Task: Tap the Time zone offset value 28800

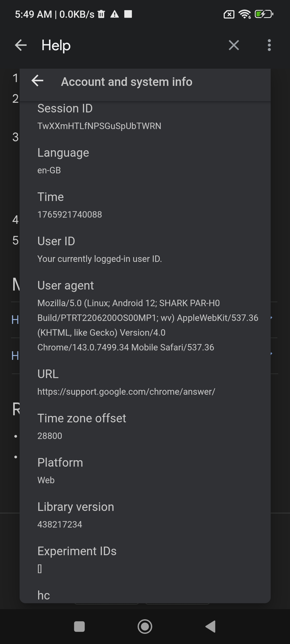Action: pos(50,436)
